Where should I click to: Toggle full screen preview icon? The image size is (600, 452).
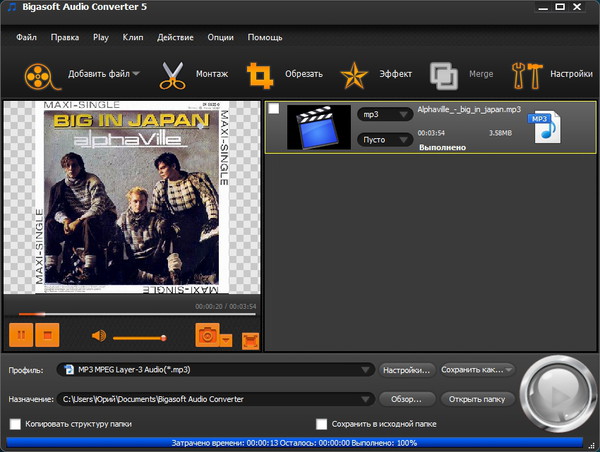coord(250,339)
